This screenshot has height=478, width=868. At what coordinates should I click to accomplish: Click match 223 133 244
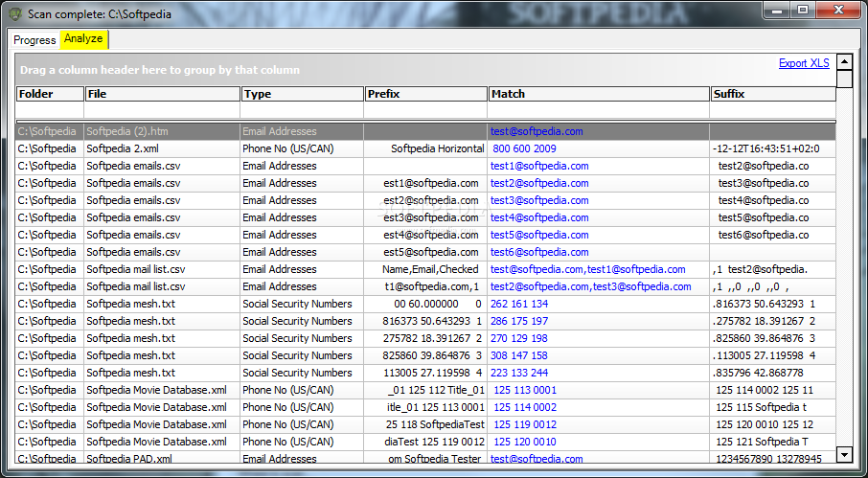point(519,373)
